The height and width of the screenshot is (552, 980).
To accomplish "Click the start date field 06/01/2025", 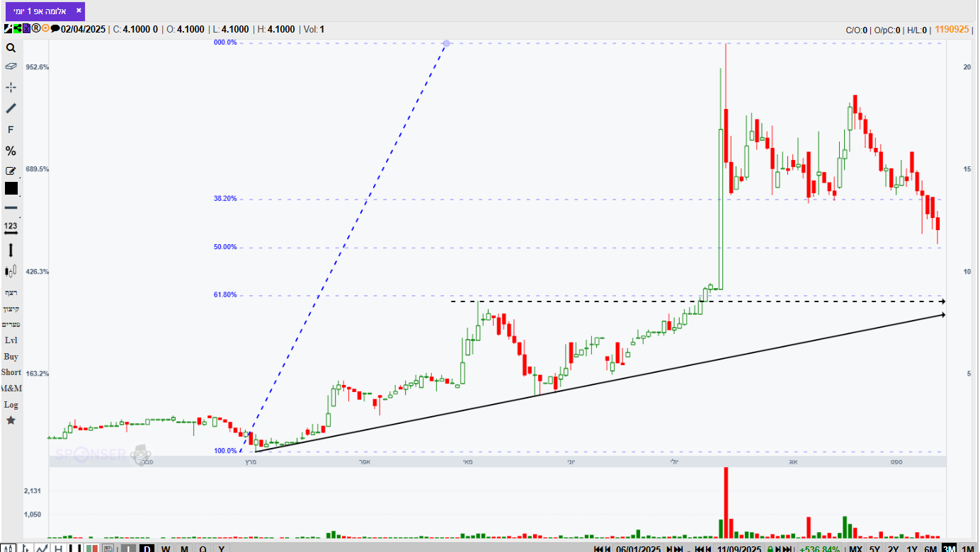I will [x=639, y=549].
